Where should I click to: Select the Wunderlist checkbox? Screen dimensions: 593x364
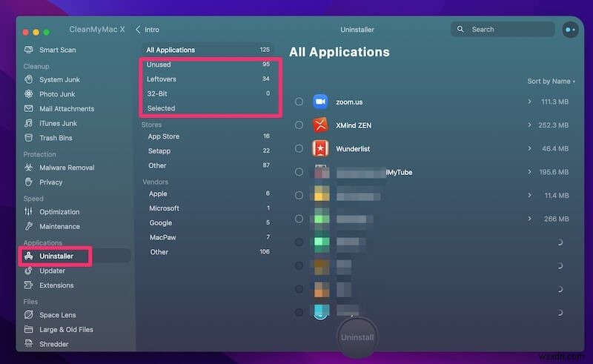coord(299,148)
